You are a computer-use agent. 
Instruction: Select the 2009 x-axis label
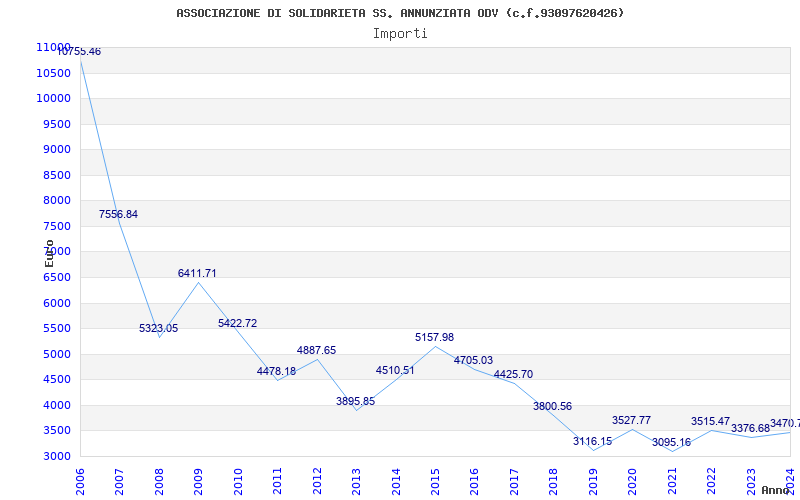198,482
